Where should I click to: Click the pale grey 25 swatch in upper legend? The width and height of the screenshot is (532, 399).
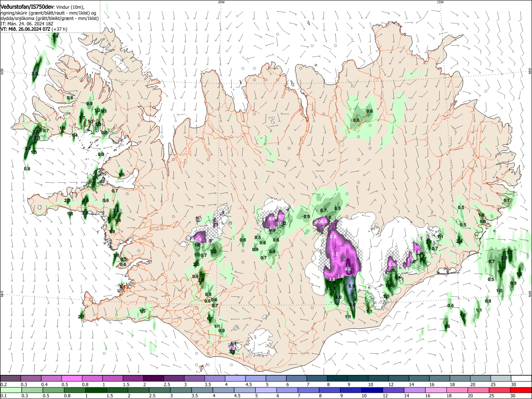point(500,379)
